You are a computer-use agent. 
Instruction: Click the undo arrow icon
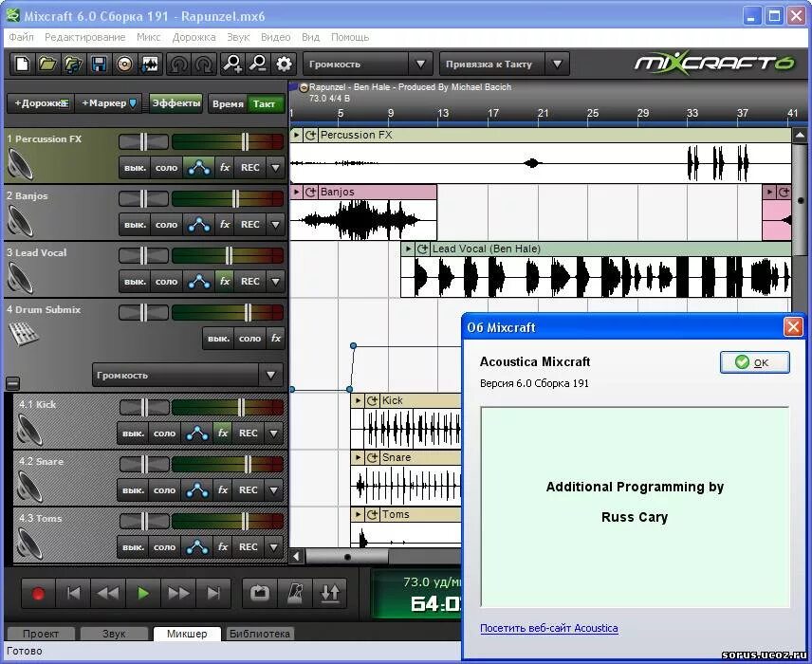click(x=178, y=65)
